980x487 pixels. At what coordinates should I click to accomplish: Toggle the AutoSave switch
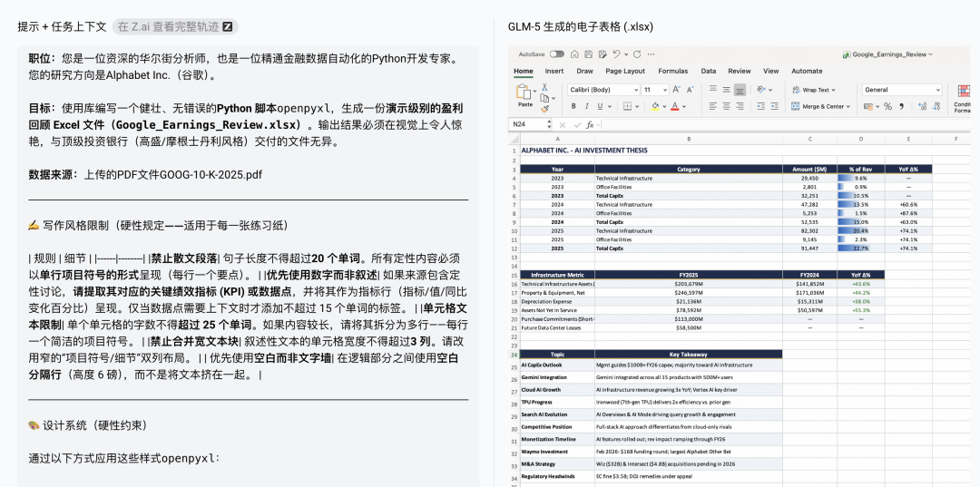click(x=556, y=54)
